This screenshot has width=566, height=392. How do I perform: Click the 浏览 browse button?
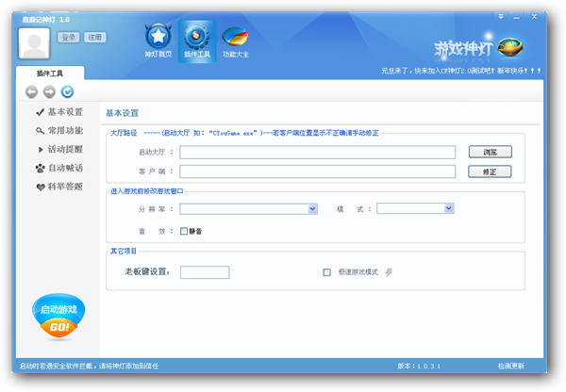(490, 152)
